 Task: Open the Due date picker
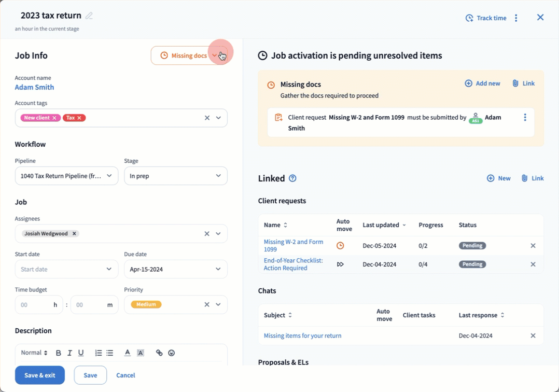175,269
